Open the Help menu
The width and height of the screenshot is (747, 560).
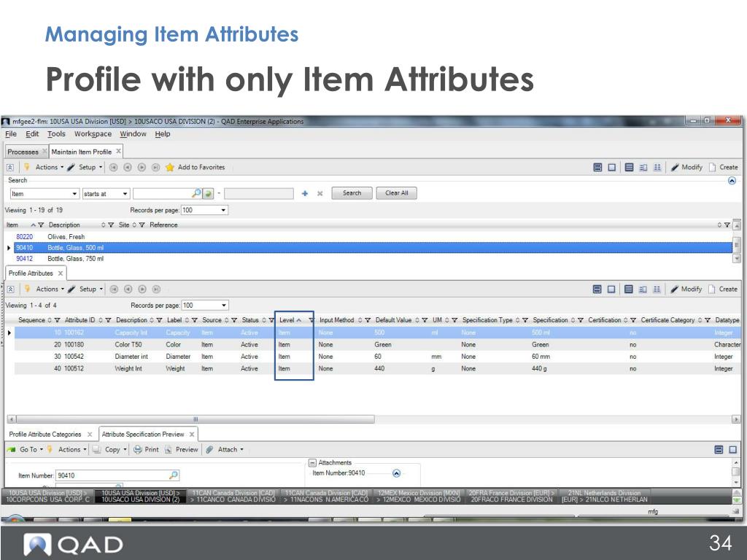pyautogui.click(x=163, y=134)
